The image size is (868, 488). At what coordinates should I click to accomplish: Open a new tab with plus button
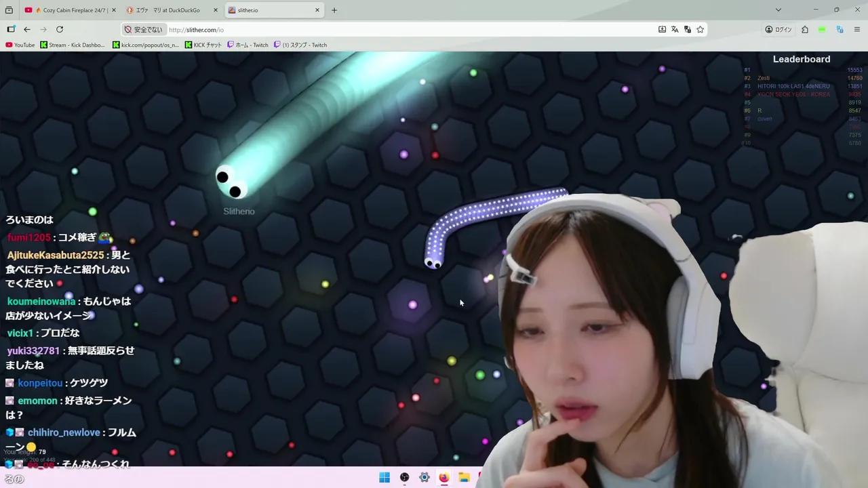point(334,10)
